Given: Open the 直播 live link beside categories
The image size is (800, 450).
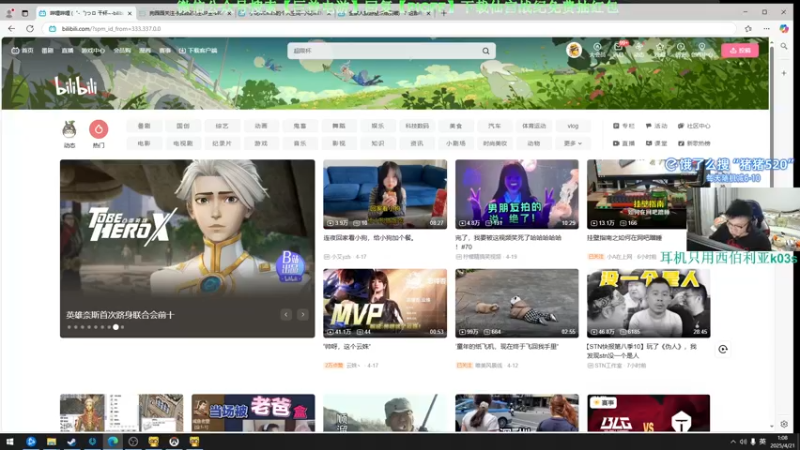Looking at the screenshot, I should (624, 143).
